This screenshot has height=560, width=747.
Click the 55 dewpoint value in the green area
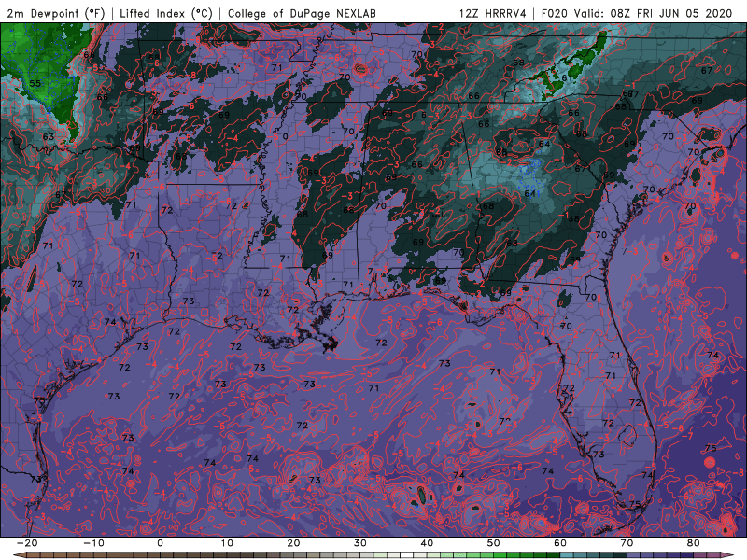point(35,83)
